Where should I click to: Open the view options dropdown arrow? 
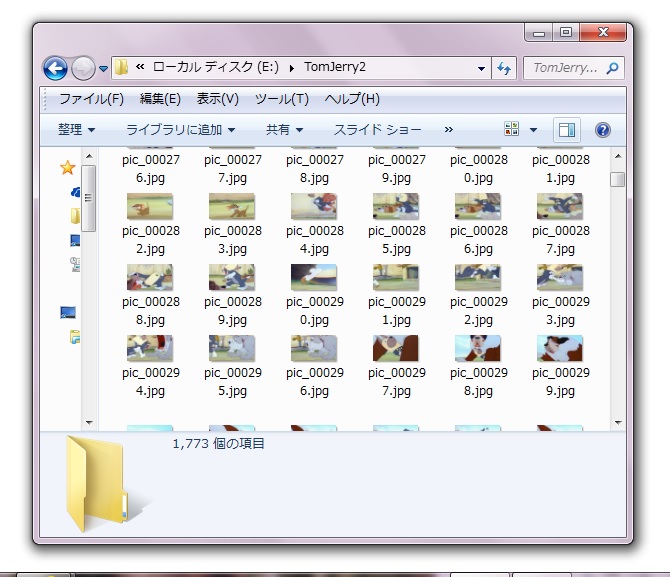coord(533,130)
